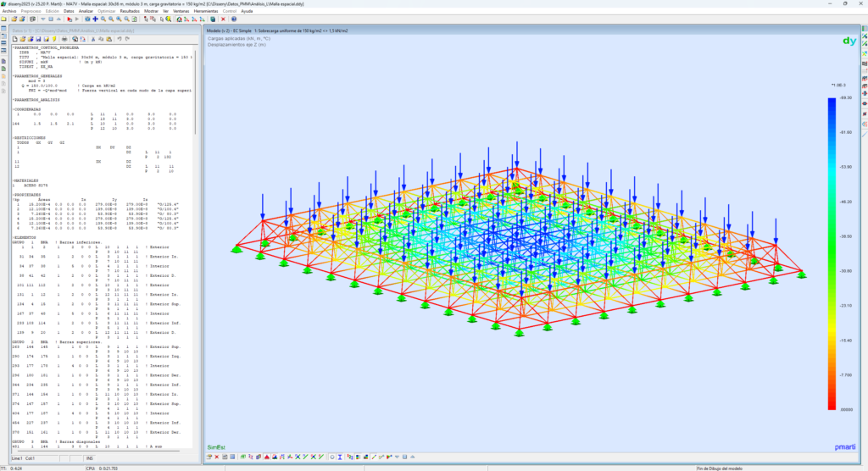Click the down triangle dropdown in main toolbar

click(43, 19)
